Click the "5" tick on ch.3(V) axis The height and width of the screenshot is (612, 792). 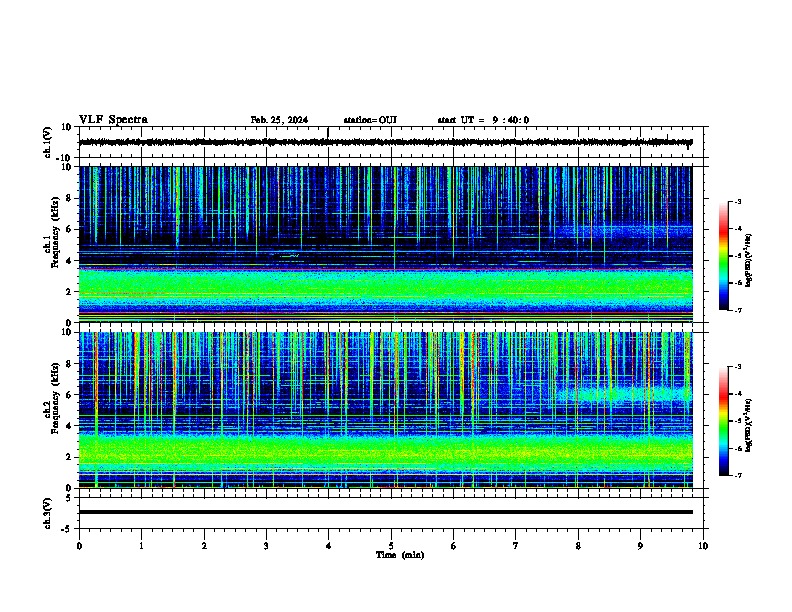click(70, 498)
